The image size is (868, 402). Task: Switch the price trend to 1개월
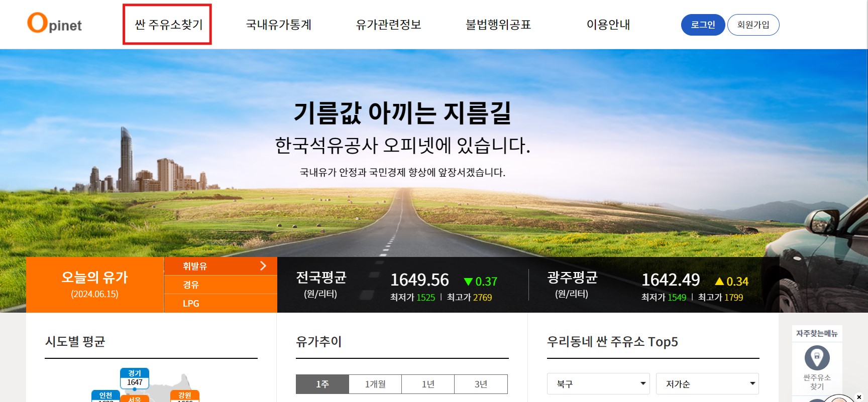pyautogui.click(x=375, y=384)
